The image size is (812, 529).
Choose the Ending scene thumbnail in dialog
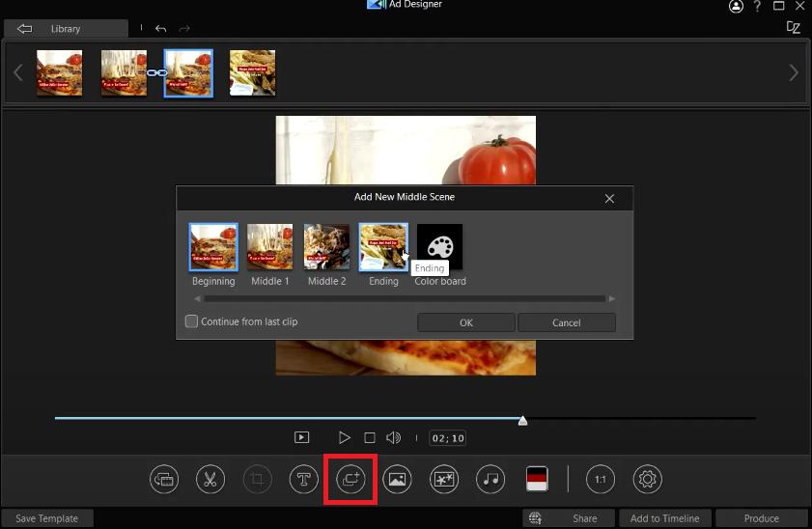tap(383, 247)
